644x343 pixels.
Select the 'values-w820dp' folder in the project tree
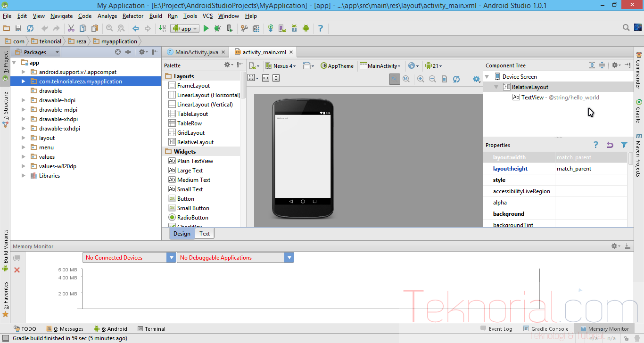(x=58, y=166)
